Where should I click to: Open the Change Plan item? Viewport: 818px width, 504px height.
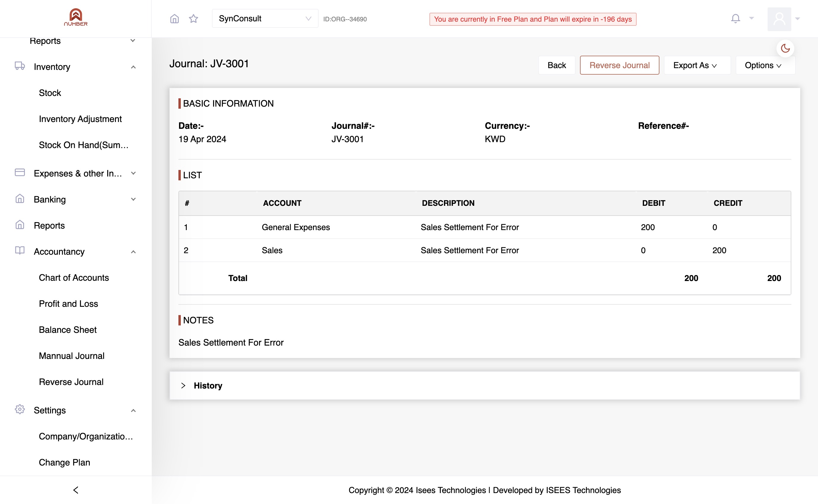tap(64, 462)
